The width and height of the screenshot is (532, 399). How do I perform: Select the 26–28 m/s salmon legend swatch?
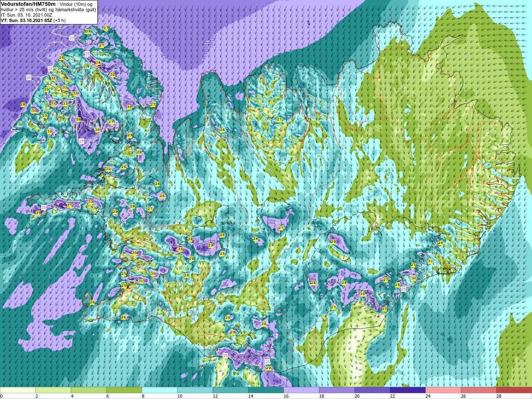479,390
